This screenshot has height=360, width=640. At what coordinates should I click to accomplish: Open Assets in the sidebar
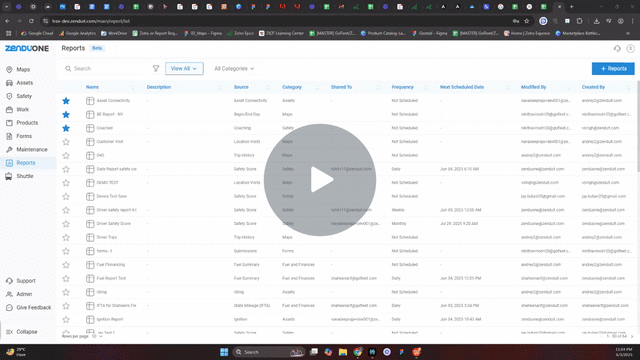tap(24, 83)
